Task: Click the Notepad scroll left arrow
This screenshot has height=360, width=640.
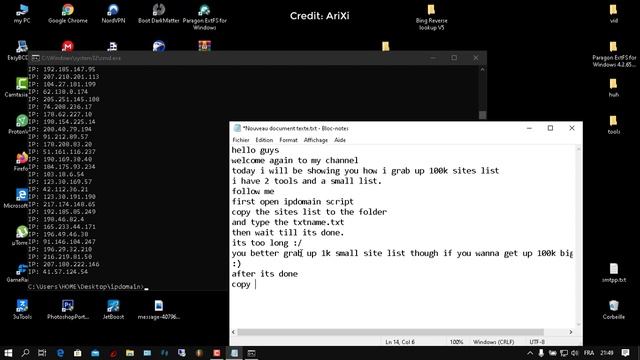Action: coord(233,332)
